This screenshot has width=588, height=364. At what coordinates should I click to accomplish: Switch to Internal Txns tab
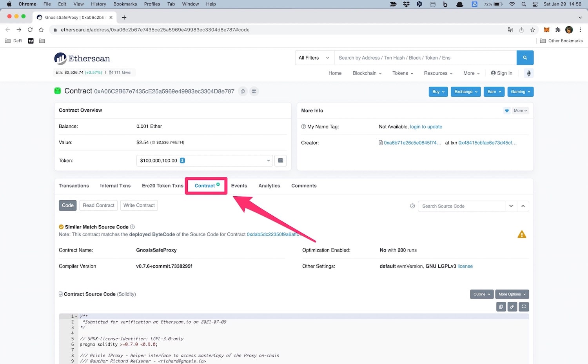(115, 186)
